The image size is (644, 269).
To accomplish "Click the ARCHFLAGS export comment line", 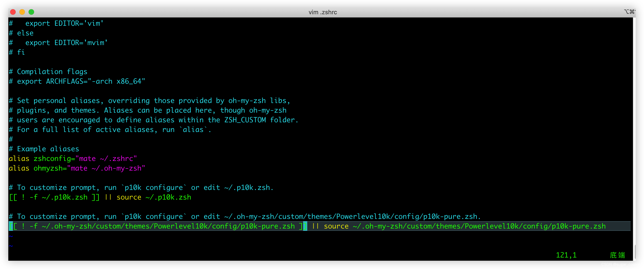I will [x=77, y=81].
